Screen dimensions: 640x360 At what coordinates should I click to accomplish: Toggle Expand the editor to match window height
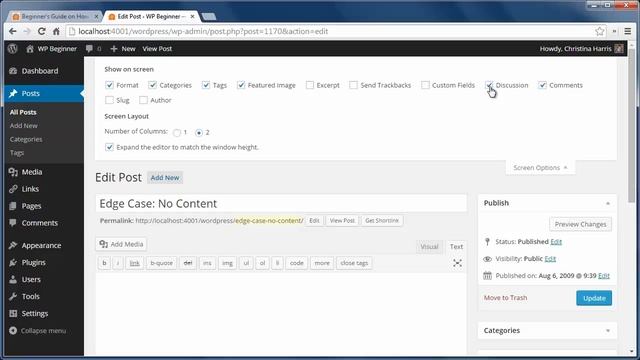point(109,147)
